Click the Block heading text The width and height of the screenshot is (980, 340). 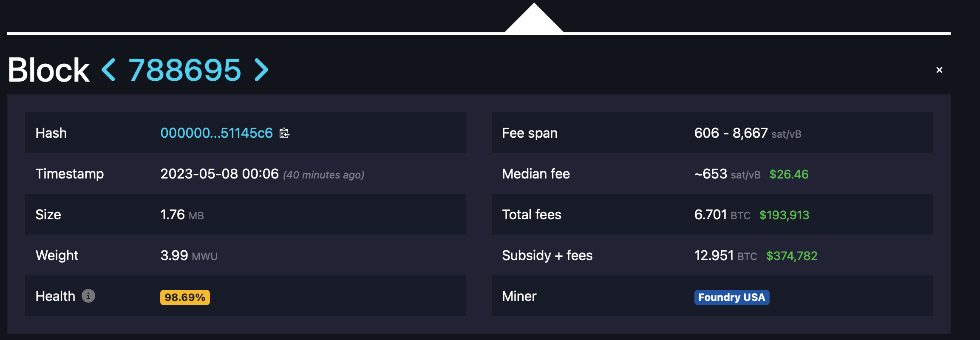[x=48, y=70]
